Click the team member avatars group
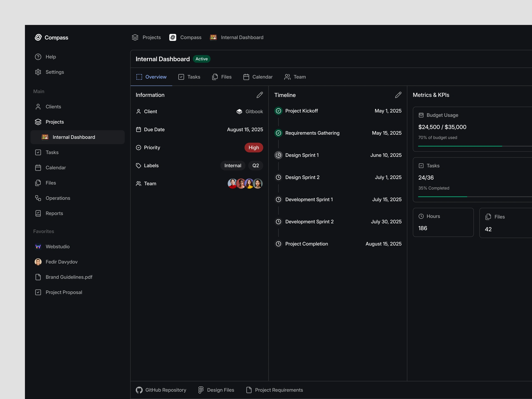 click(x=245, y=183)
